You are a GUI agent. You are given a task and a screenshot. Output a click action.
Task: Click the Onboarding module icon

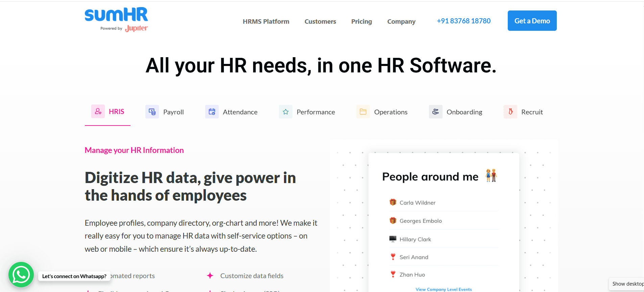435,112
